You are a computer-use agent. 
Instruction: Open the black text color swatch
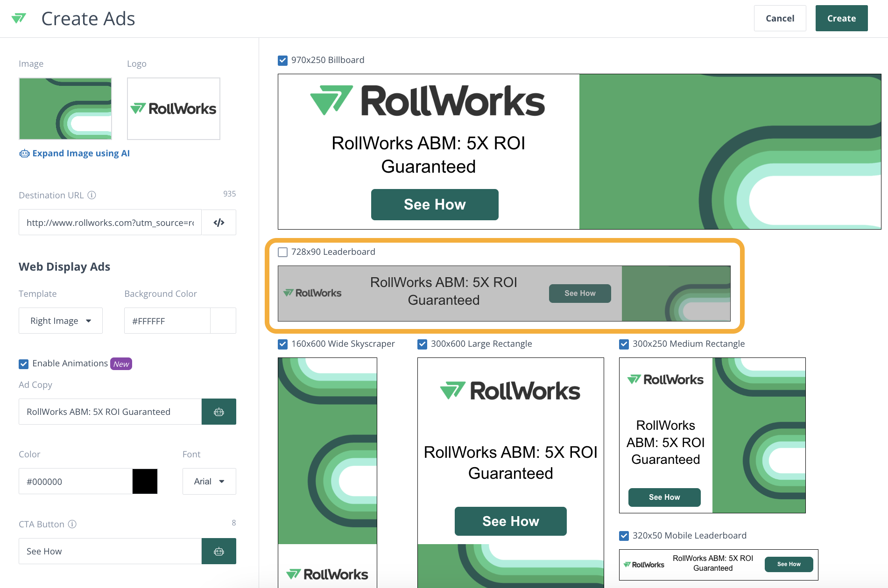[145, 481]
